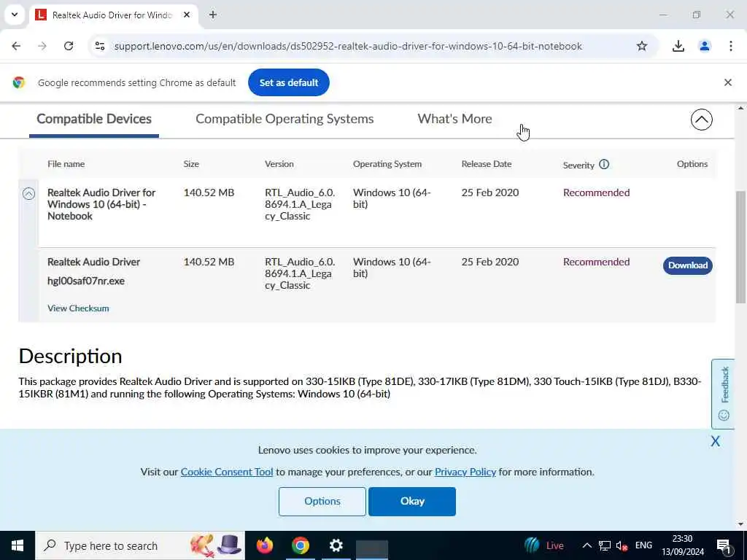Viewport: 747px width, 560px height.
Task: Open Firefox from the taskbar
Action: pos(265,545)
